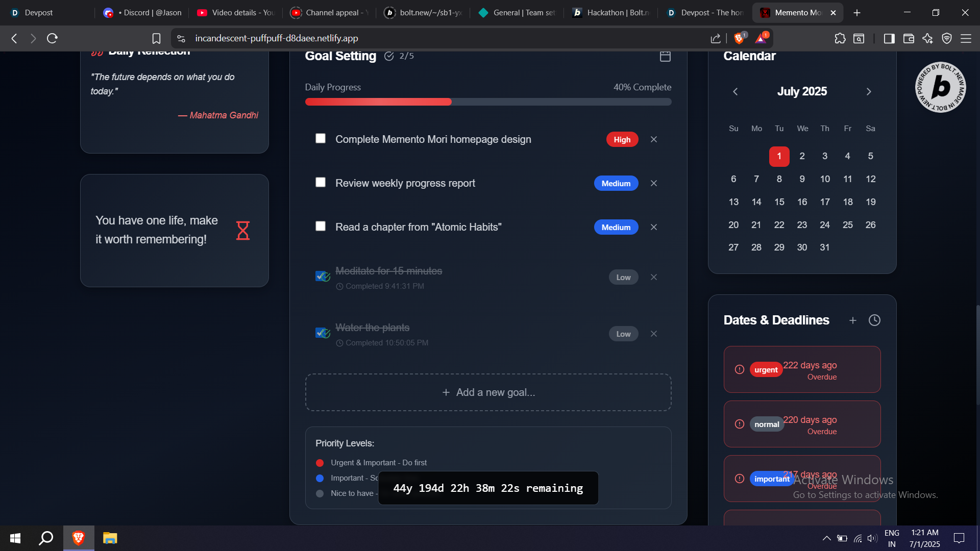
Task: Remove the 'Water the plants' goal
Action: click(653, 334)
